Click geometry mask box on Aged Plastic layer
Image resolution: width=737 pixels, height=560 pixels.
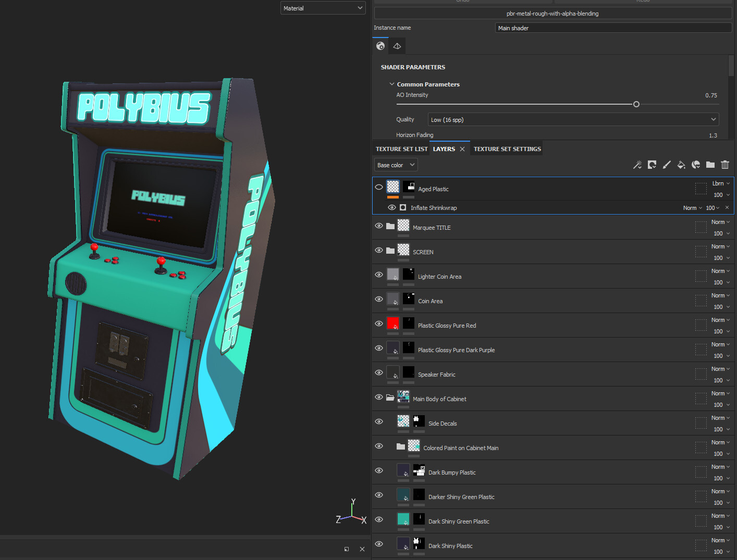coord(701,189)
